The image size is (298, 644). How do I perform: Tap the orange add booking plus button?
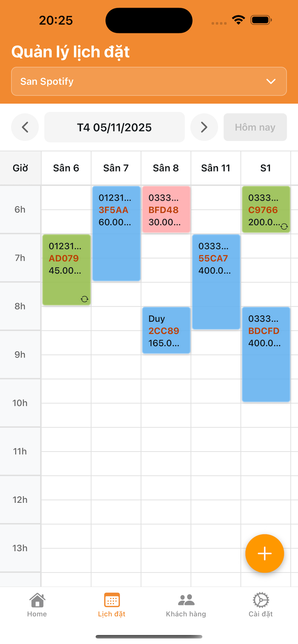(264, 553)
